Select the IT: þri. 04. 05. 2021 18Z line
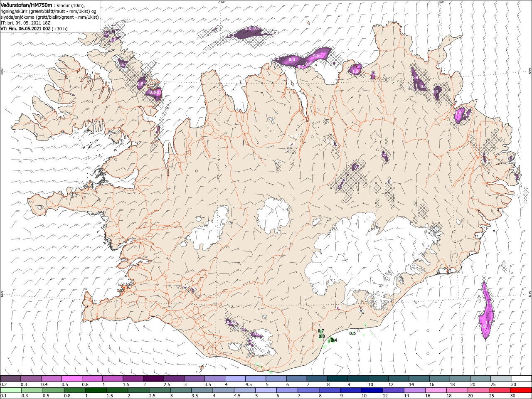 coord(25,23)
